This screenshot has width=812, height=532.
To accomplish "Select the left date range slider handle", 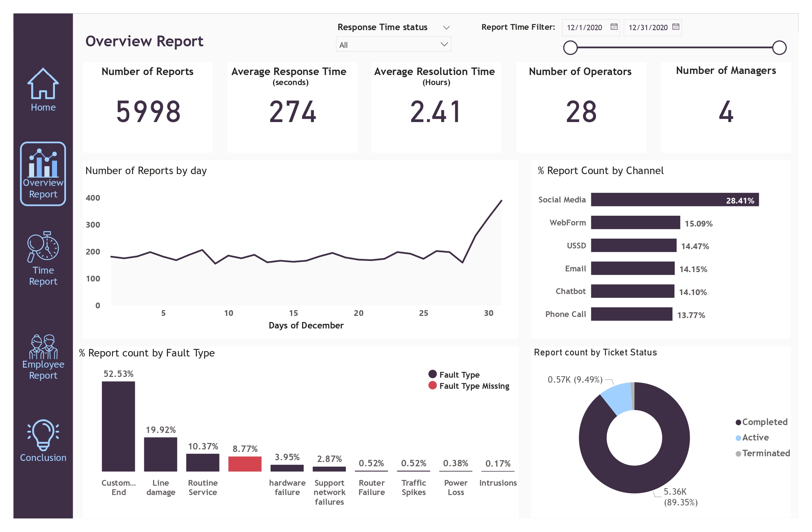I will [x=570, y=48].
